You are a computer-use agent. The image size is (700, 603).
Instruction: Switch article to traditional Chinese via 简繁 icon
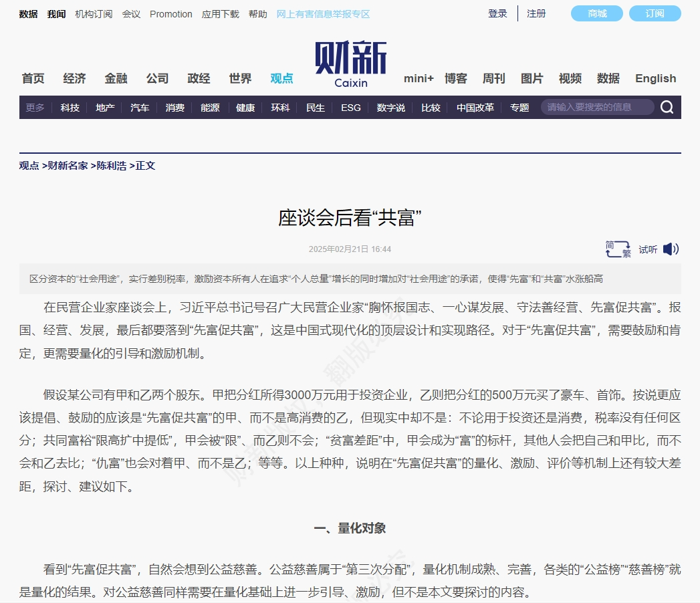pyautogui.click(x=616, y=249)
